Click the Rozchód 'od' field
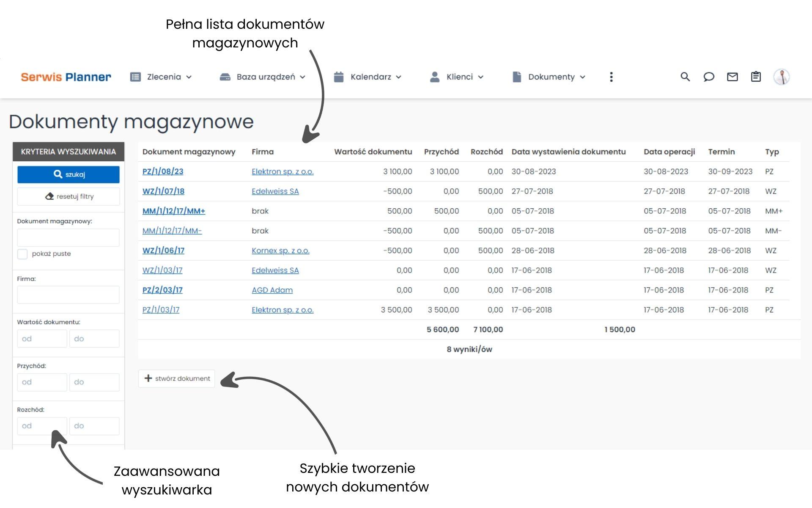This screenshot has width=812, height=508. [x=42, y=426]
